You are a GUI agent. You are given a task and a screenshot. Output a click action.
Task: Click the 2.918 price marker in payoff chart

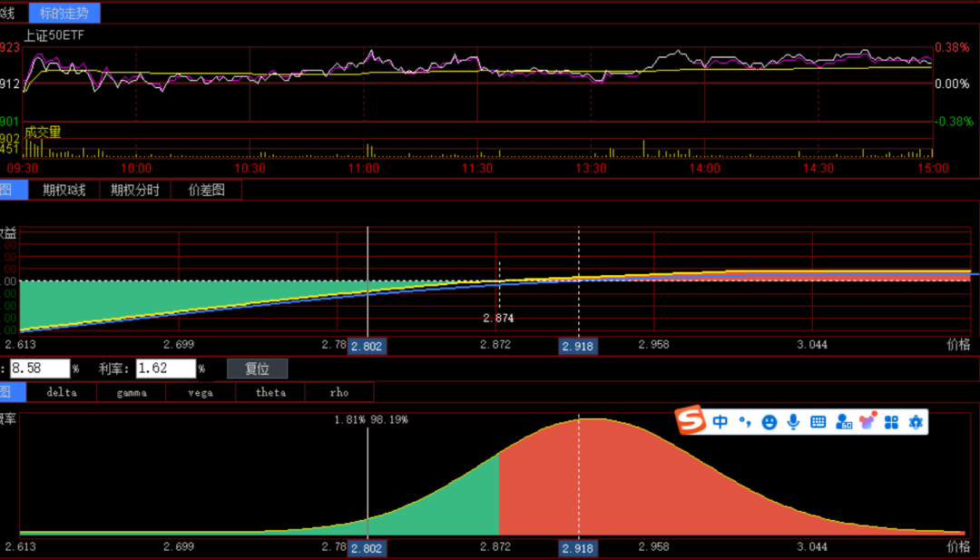click(x=577, y=346)
